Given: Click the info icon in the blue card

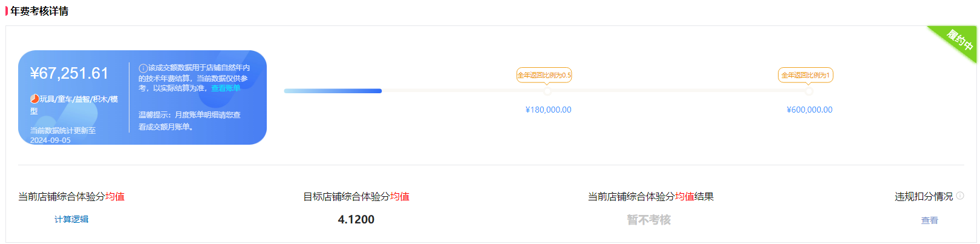Looking at the screenshot, I should tap(143, 68).
